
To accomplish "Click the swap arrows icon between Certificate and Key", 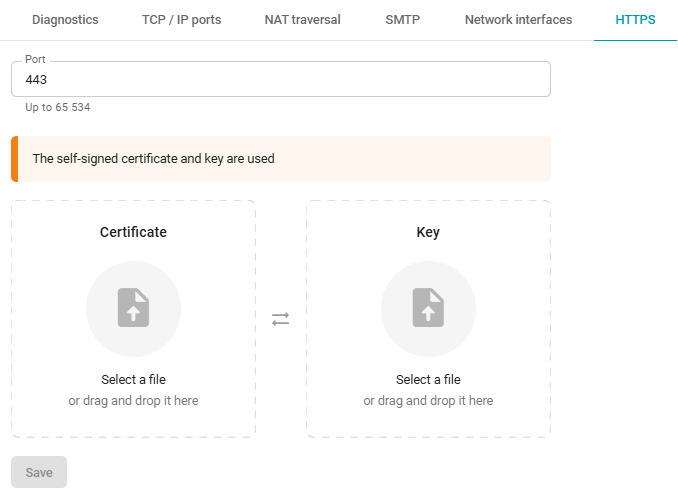I will (x=280, y=319).
